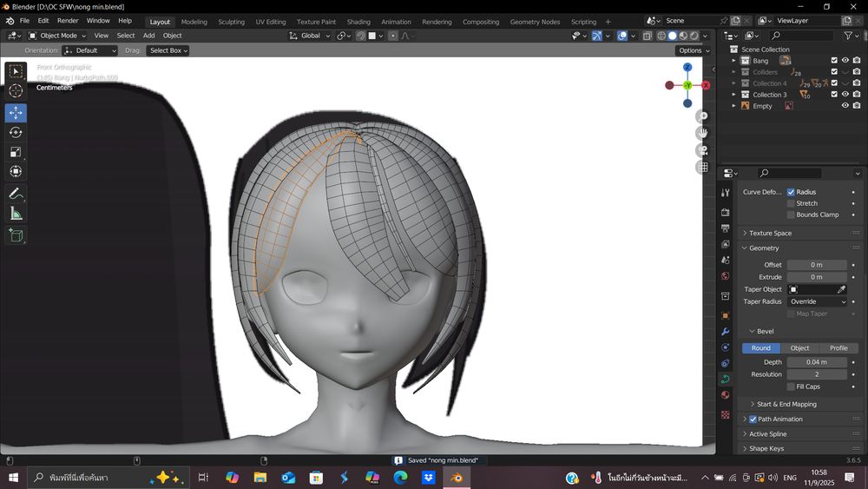
Task: Disable the Radius checkbox
Action: point(791,192)
